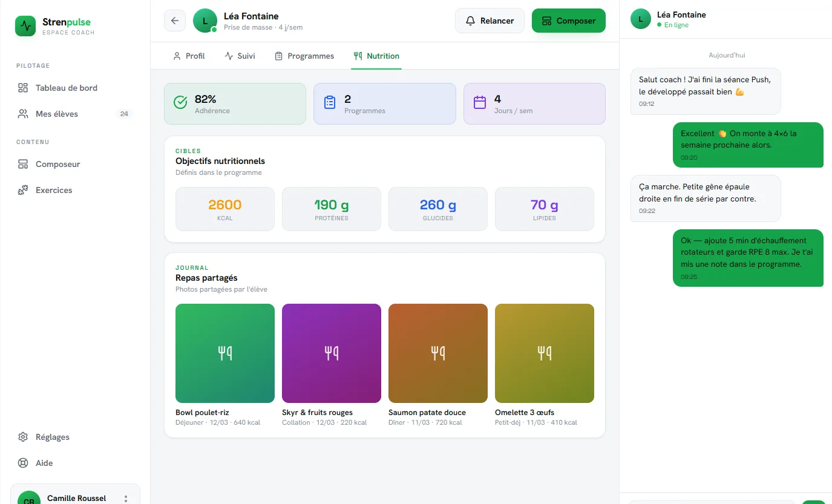Open the Mes élèves section

point(75,114)
